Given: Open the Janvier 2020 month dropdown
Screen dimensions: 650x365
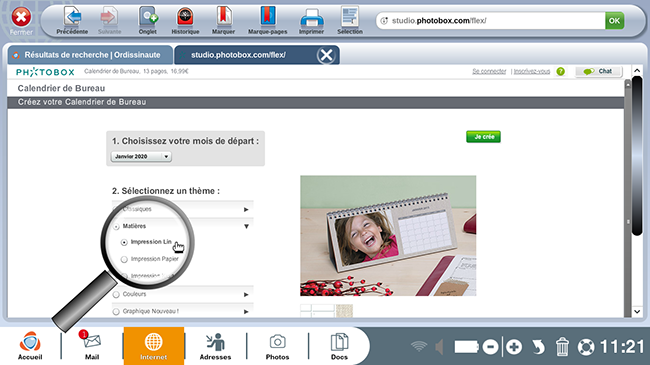Looking at the screenshot, I should click(141, 156).
